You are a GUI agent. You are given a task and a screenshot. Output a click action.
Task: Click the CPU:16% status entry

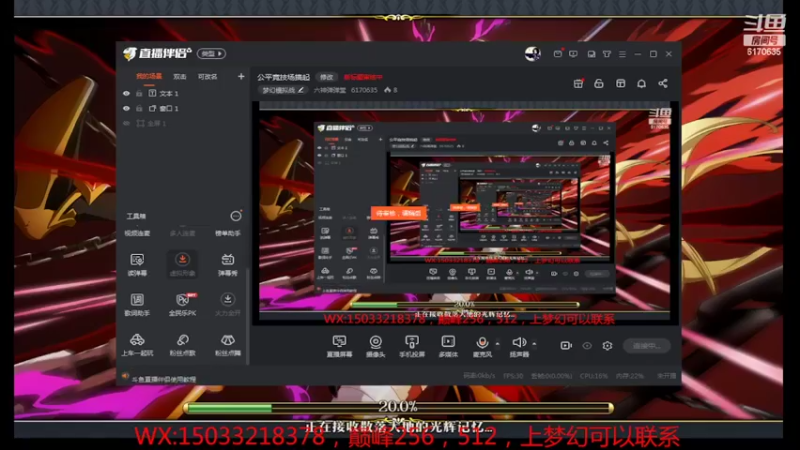[x=593, y=376]
